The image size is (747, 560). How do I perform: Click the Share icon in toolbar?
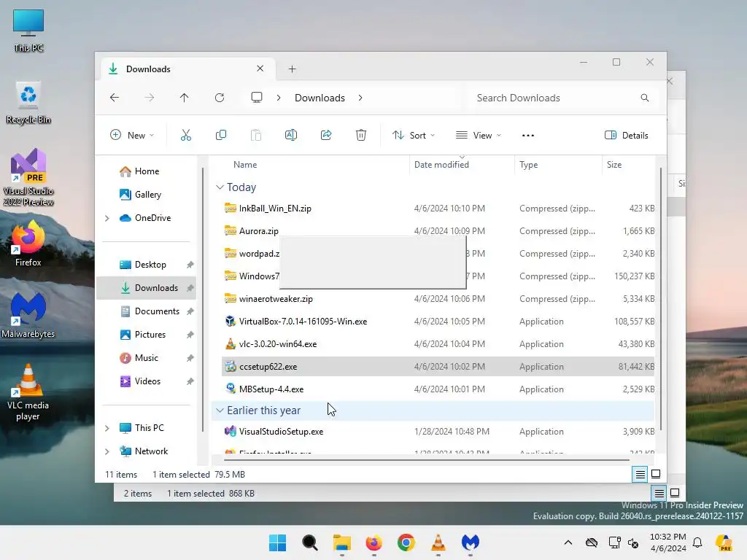pyautogui.click(x=326, y=135)
